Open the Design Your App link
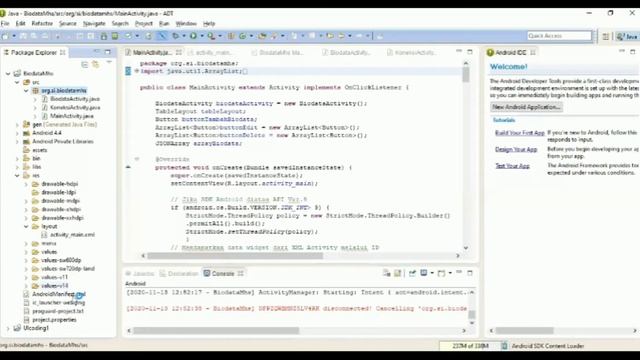640x360 pixels. (516, 149)
